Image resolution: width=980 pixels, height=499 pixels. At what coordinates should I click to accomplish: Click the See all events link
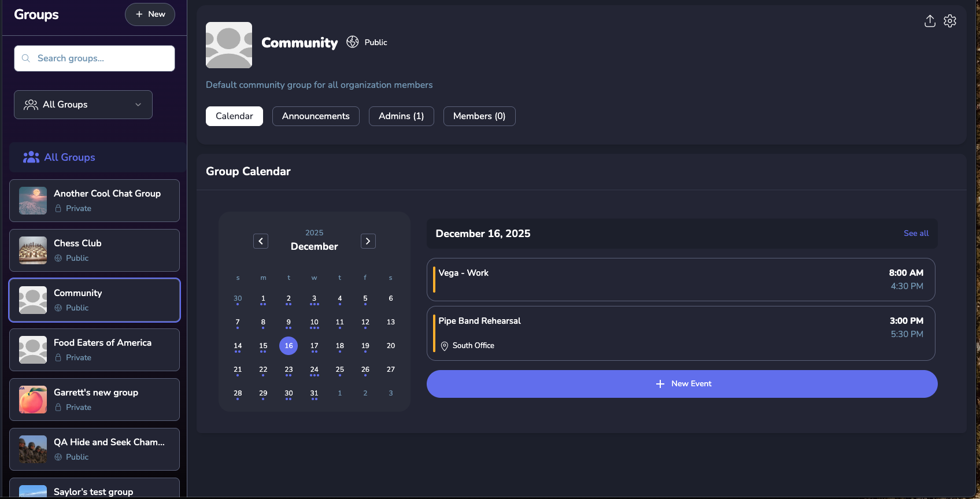point(916,234)
